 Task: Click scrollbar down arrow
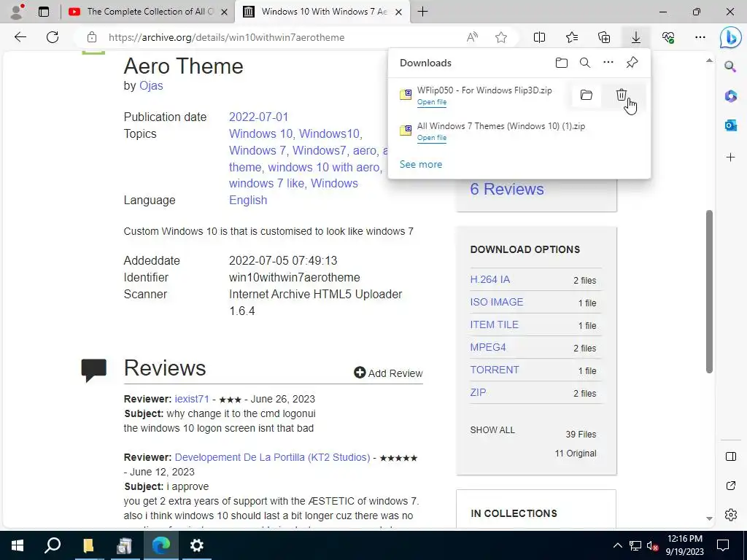(x=709, y=518)
